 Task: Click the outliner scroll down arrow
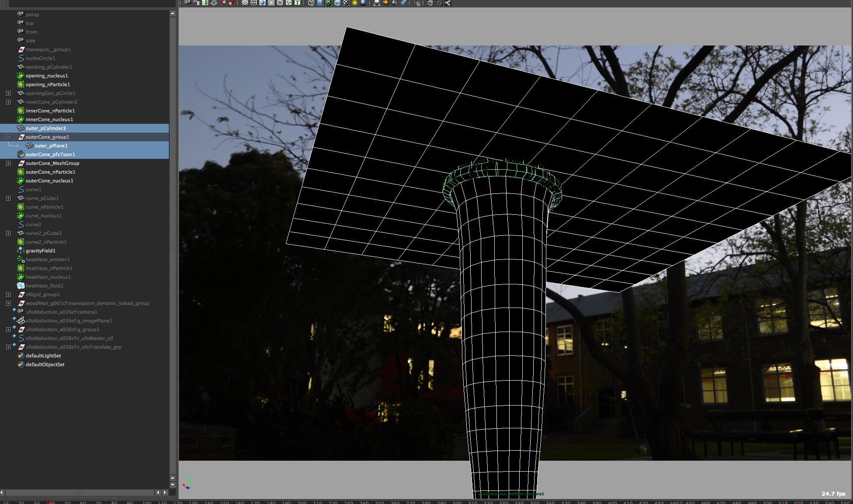point(172,485)
